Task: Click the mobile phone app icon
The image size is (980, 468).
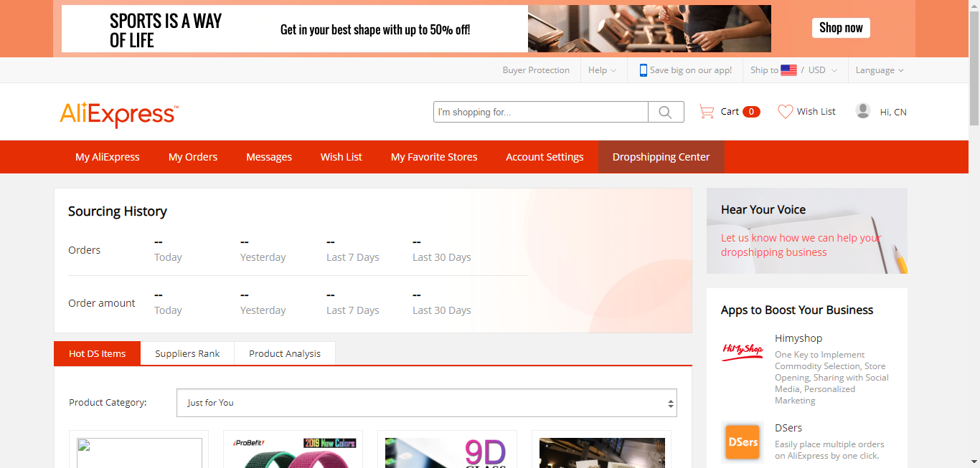Action: pos(644,70)
